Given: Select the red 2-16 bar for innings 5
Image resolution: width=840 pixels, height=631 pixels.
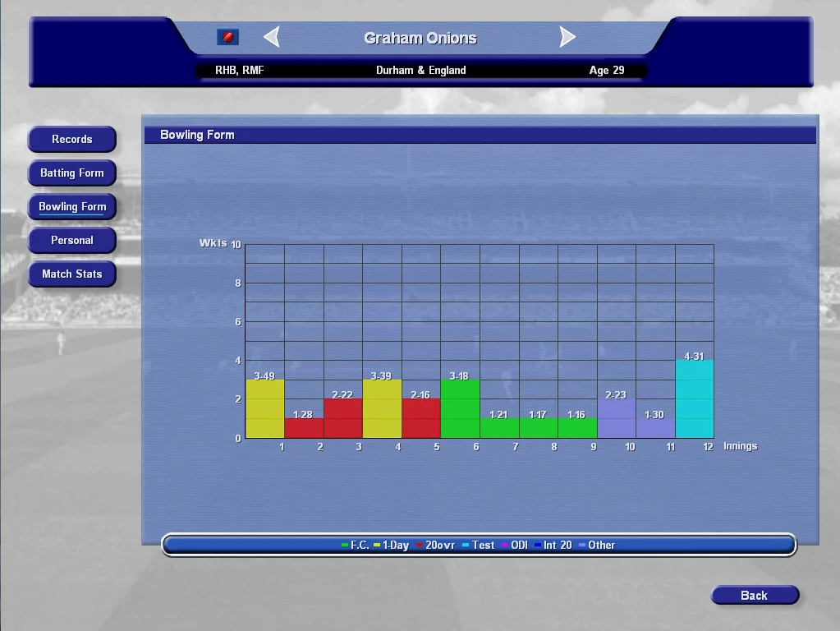Looking at the screenshot, I should (x=421, y=419).
